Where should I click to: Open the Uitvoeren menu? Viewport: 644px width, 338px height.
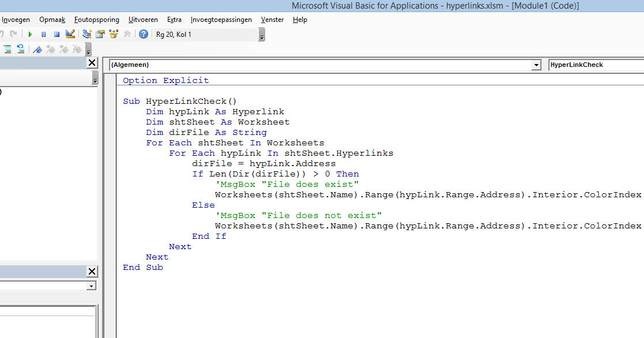click(143, 20)
